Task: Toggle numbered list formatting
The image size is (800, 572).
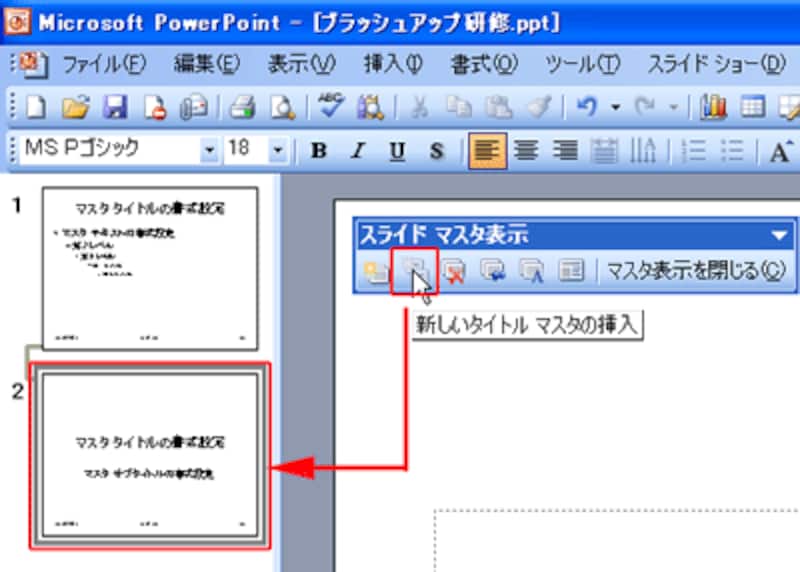Action: coord(693,151)
